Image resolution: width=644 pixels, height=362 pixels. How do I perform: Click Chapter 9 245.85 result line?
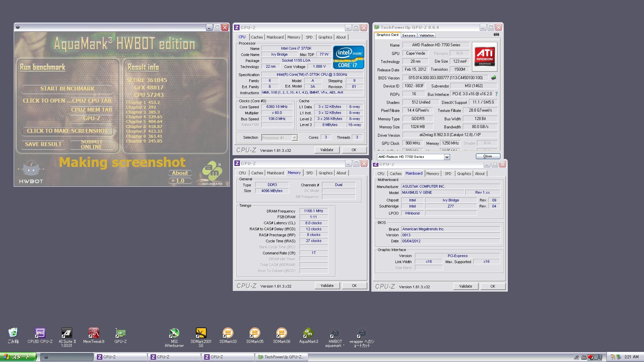coord(144,141)
